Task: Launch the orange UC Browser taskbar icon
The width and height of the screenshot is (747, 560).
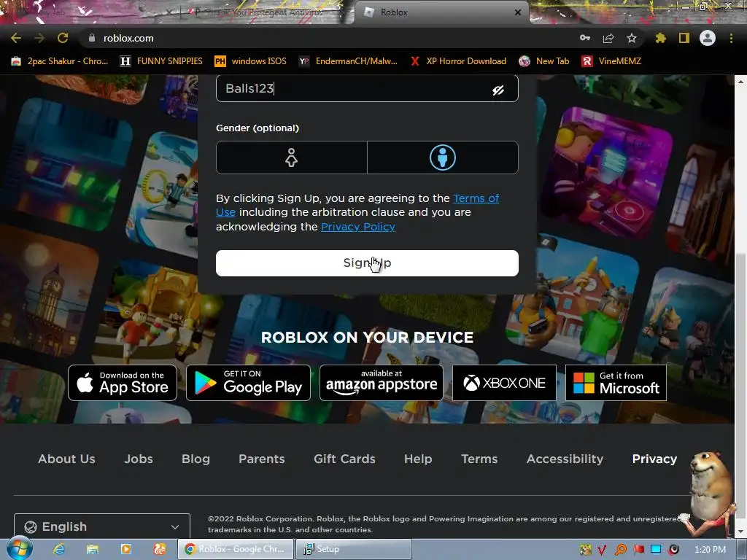Action: point(160,549)
